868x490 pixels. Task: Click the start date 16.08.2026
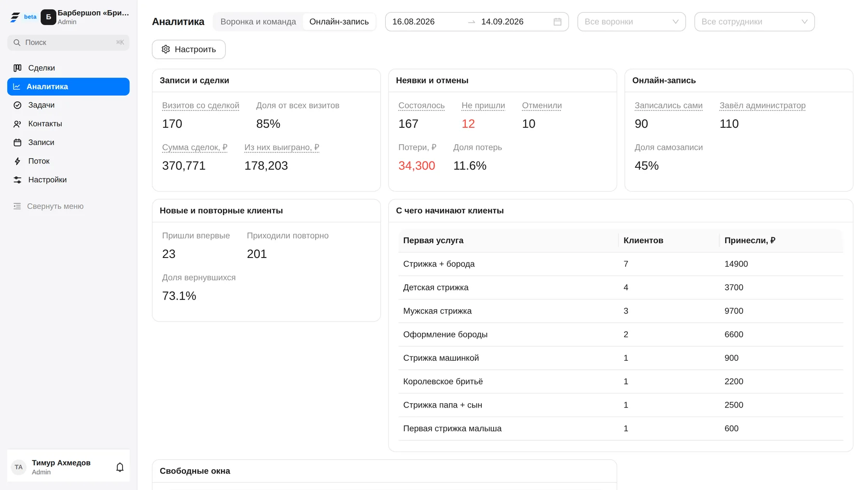(x=413, y=22)
